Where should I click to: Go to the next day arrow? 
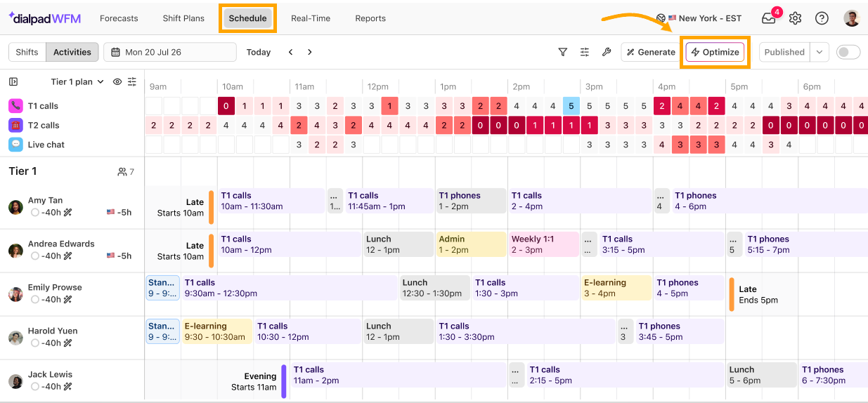[x=309, y=52]
